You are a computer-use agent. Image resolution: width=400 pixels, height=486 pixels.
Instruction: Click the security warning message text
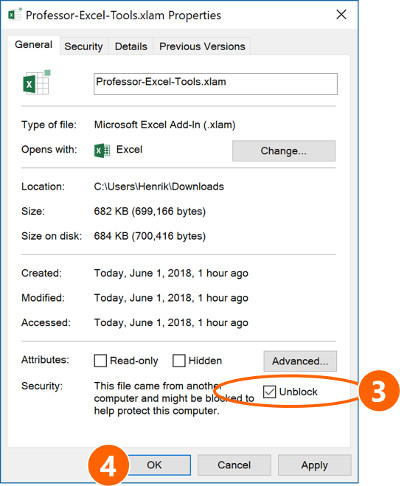(174, 398)
